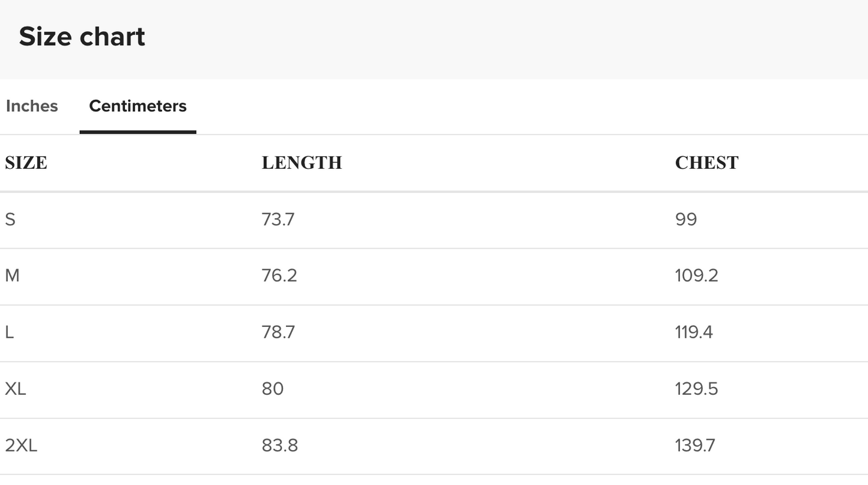Select the S size row label
The image size is (868, 485).
click(x=10, y=219)
